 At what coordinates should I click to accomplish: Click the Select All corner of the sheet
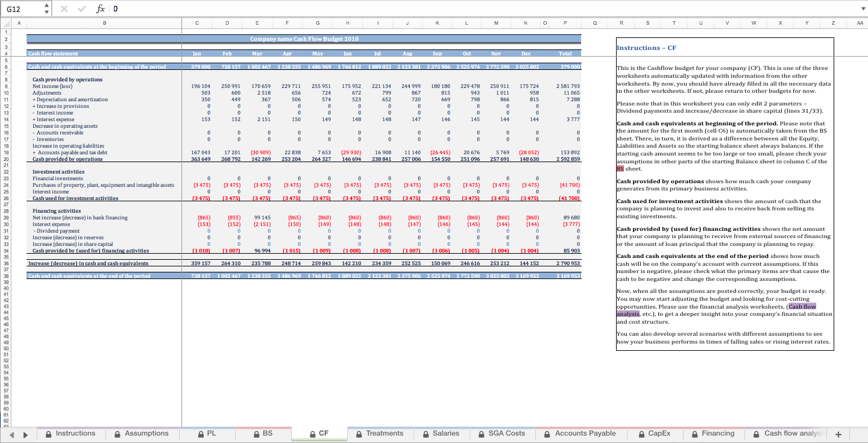pos(5,23)
